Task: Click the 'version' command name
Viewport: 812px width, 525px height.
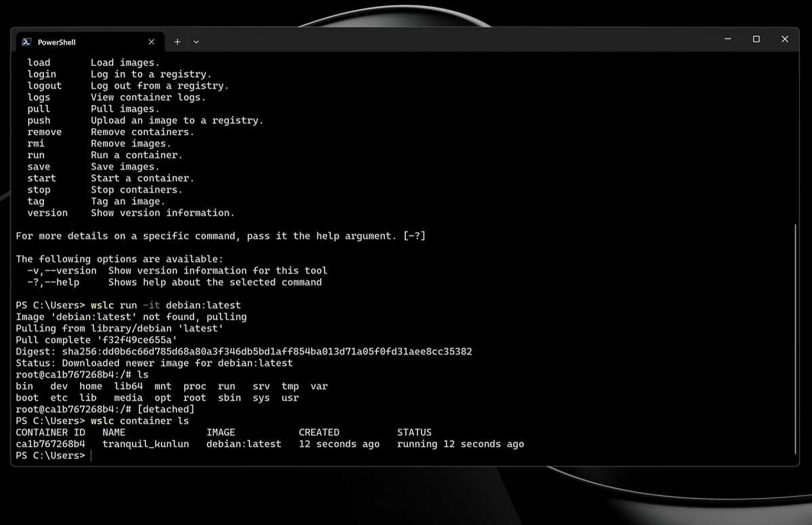Action: [x=47, y=212]
